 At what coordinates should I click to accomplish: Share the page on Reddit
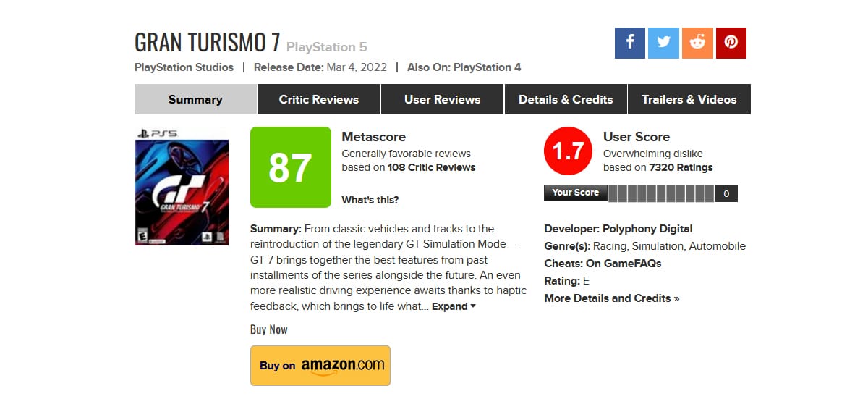pos(697,43)
